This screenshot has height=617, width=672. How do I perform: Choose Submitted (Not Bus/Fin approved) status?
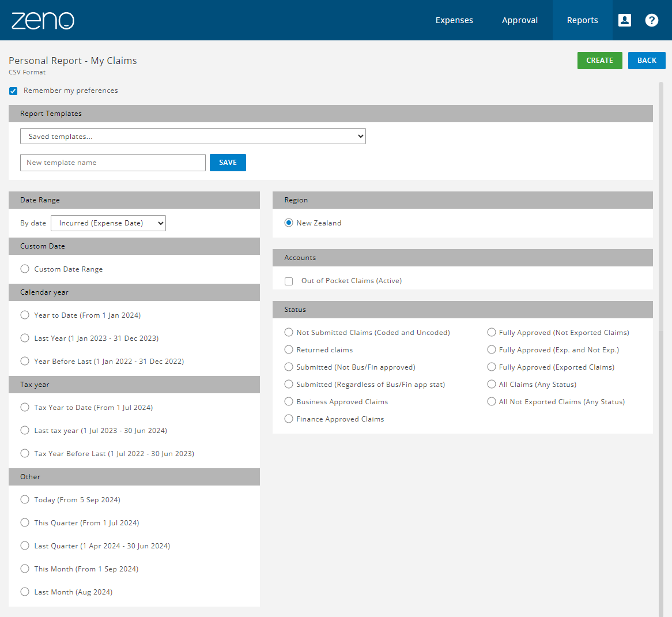(289, 367)
